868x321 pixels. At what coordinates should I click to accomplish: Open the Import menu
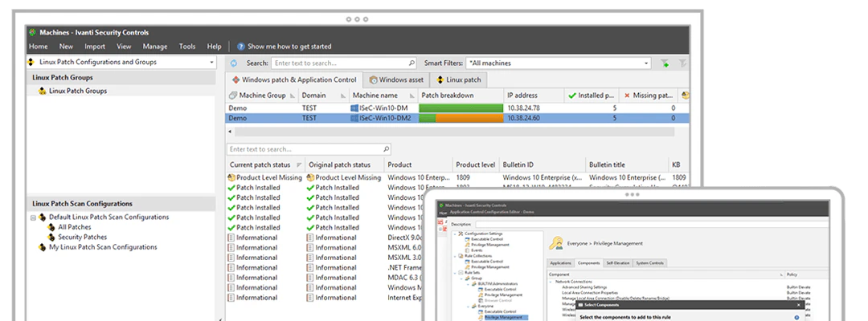pyautogui.click(x=95, y=47)
